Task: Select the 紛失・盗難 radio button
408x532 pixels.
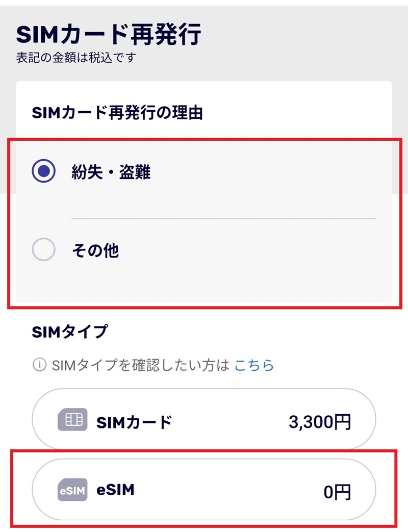Action: click(43, 171)
